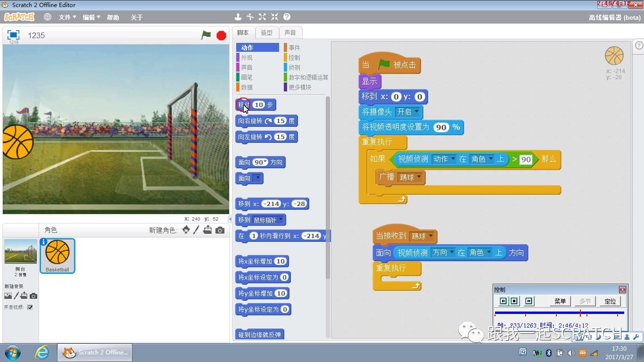Open 角色 dropdown in 如果 condition block

(491, 159)
